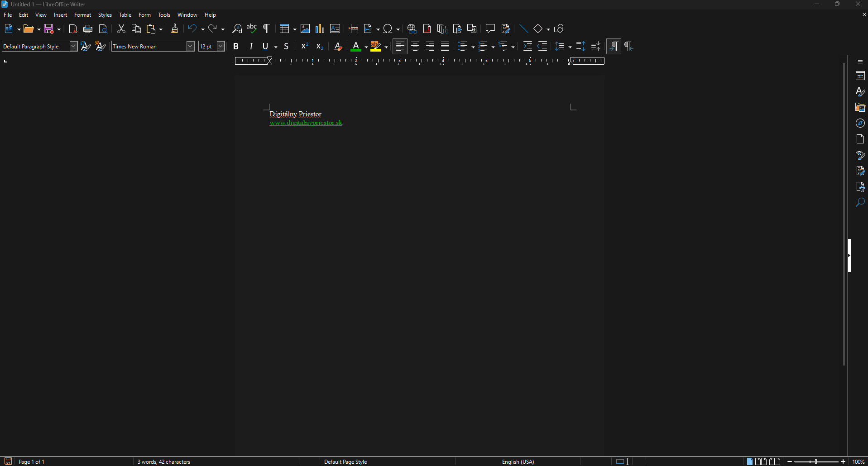Open the Find and Replace tool

(237, 29)
